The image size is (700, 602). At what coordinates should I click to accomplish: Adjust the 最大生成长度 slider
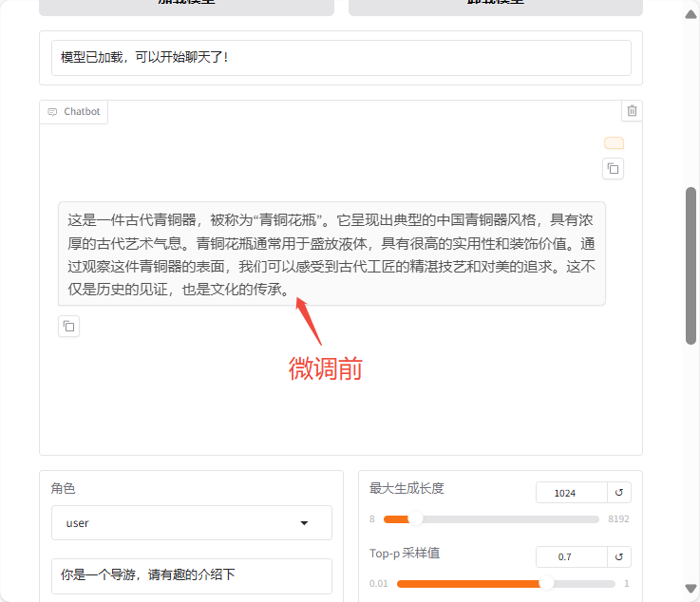point(491,519)
